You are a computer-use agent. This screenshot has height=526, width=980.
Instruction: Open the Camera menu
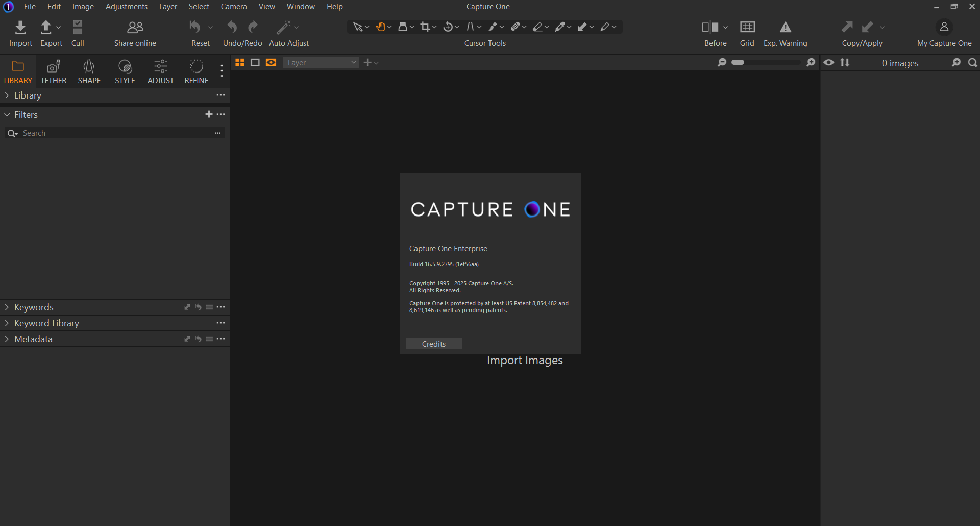pyautogui.click(x=234, y=7)
